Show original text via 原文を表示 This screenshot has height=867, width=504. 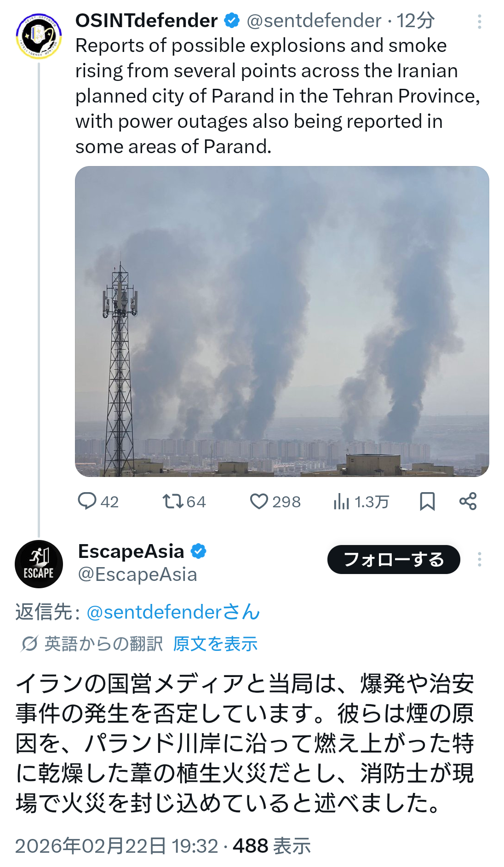(x=215, y=644)
